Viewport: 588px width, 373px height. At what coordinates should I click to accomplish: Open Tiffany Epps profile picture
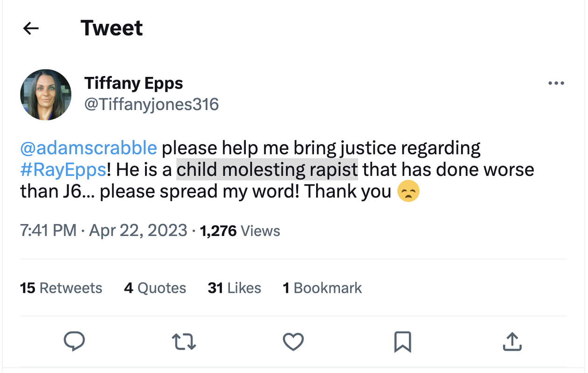pyautogui.click(x=46, y=95)
